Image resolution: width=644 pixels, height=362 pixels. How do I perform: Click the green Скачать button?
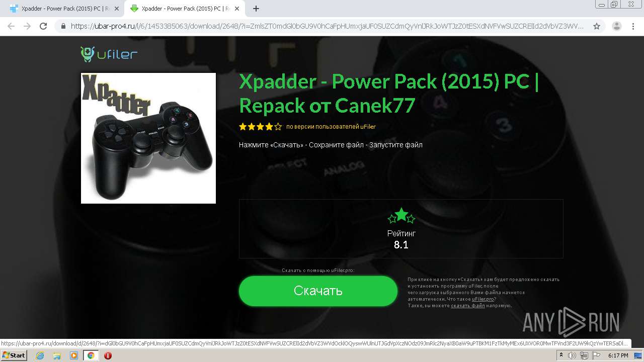(318, 291)
